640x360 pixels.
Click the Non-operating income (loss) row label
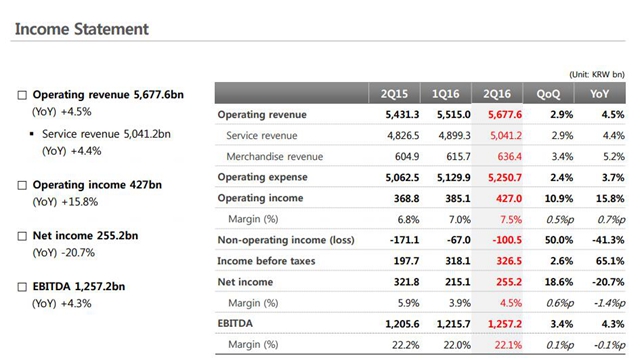click(286, 240)
